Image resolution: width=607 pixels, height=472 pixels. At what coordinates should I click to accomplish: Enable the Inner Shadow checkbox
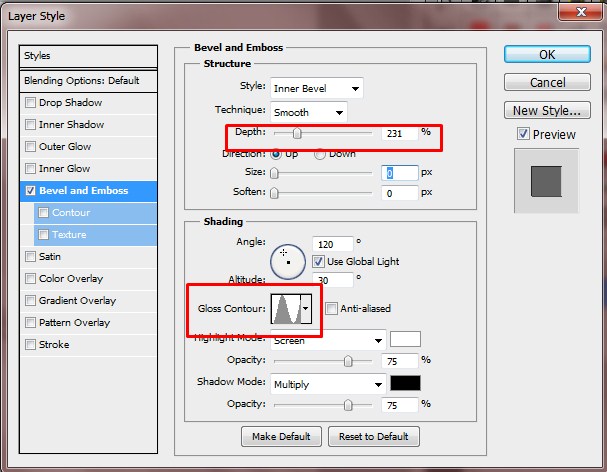(x=30, y=125)
